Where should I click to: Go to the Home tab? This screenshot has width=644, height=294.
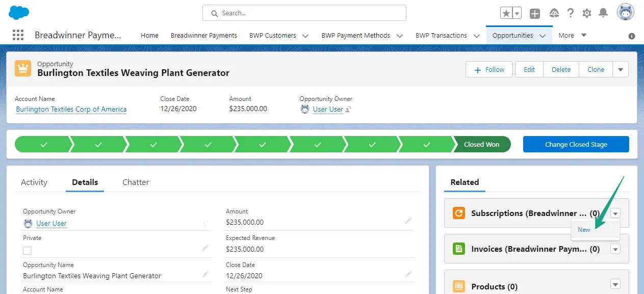click(x=149, y=36)
